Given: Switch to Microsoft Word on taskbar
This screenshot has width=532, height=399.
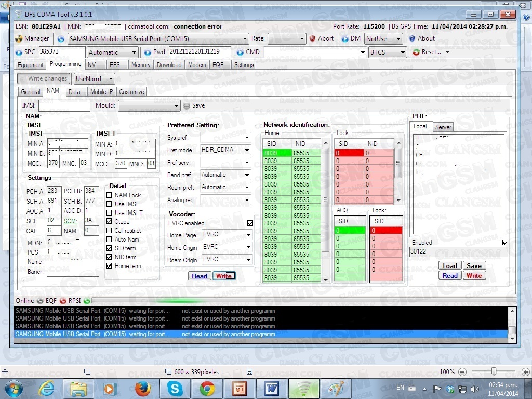Looking at the screenshot, I should tap(271, 389).
